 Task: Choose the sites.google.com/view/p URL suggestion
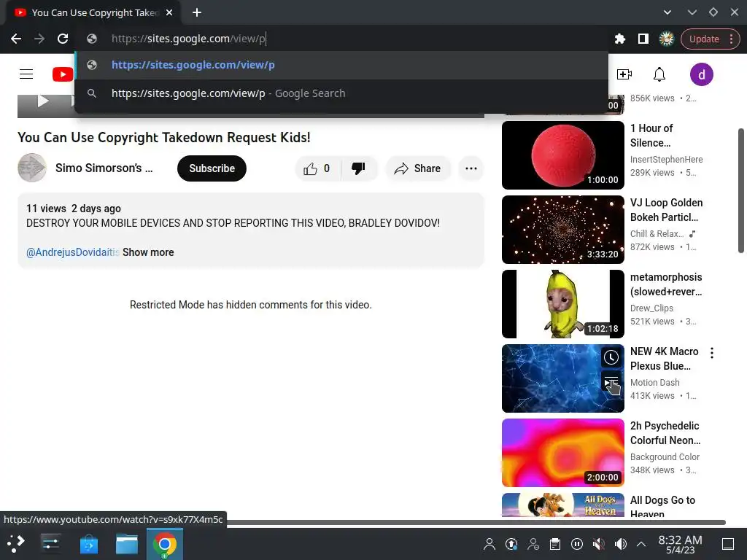pyautogui.click(x=341, y=65)
